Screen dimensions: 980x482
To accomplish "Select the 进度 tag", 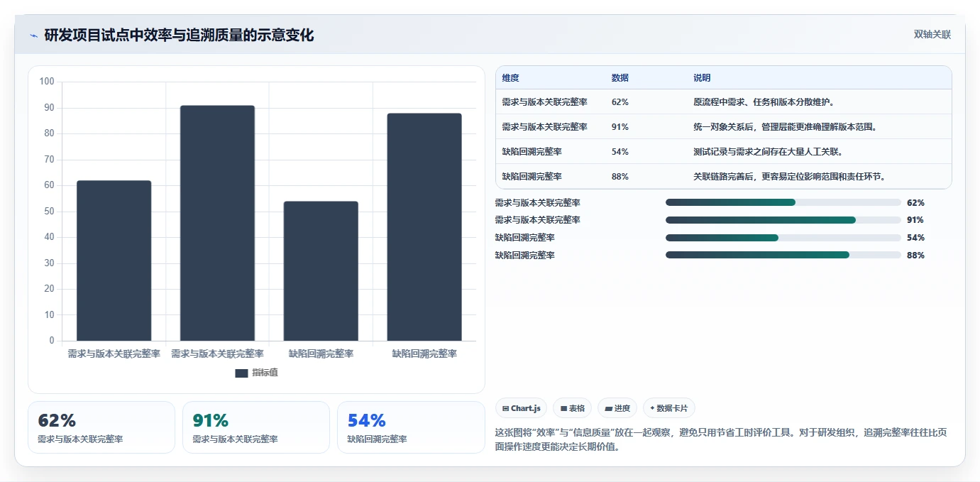I will (617, 408).
